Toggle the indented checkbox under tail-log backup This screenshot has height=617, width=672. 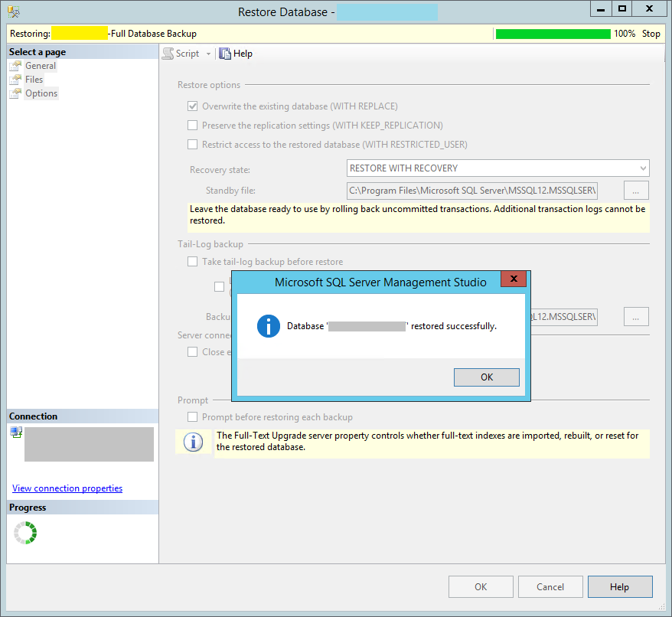click(x=219, y=286)
